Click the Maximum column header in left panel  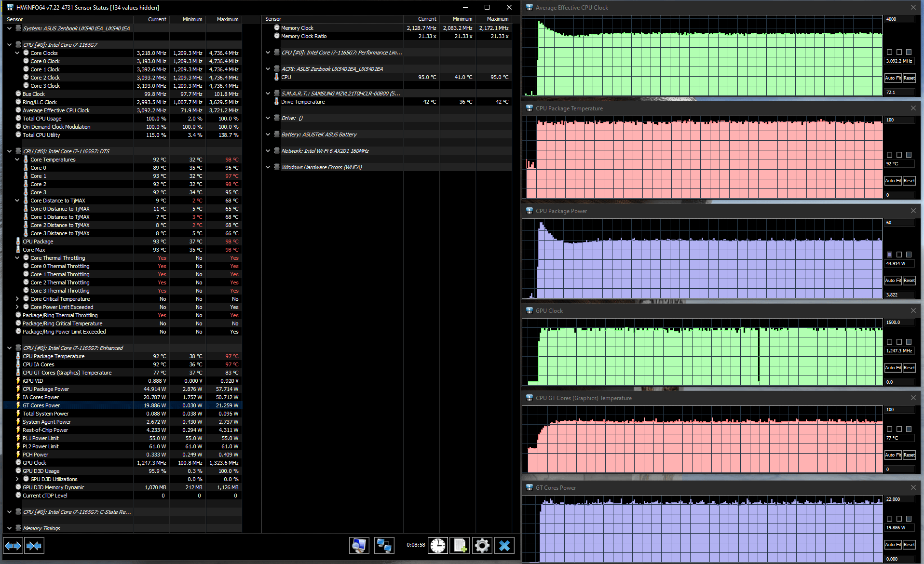point(227,19)
